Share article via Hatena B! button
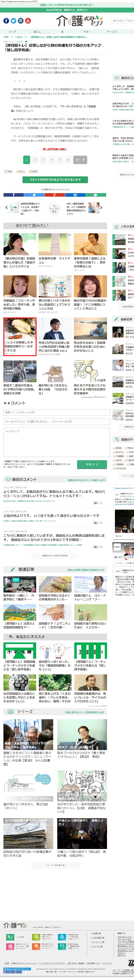 pos(75,195)
